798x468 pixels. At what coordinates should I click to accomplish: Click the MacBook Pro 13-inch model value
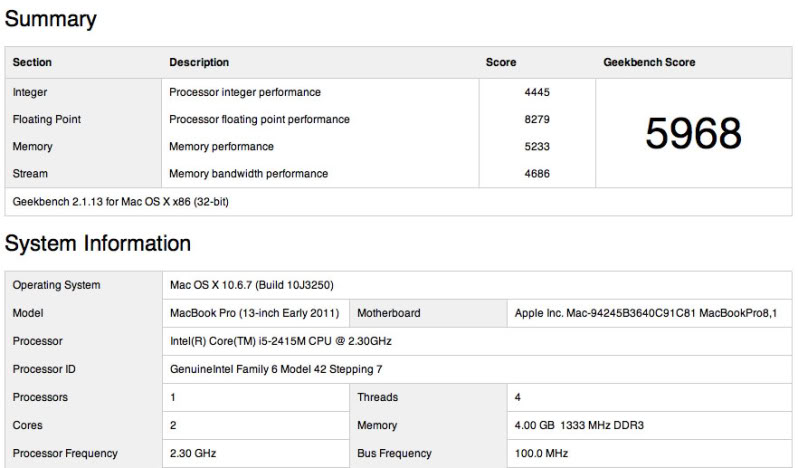click(x=255, y=313)
